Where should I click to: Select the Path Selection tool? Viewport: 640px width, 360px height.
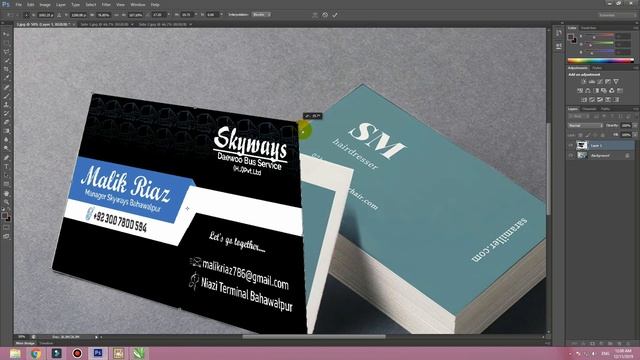(x=6, y=176)
